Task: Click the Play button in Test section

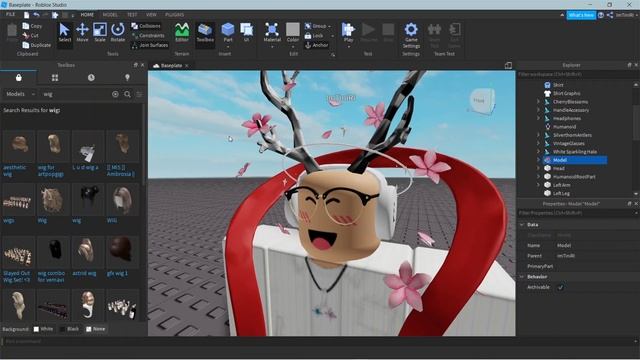Action: tap(348, 32)
